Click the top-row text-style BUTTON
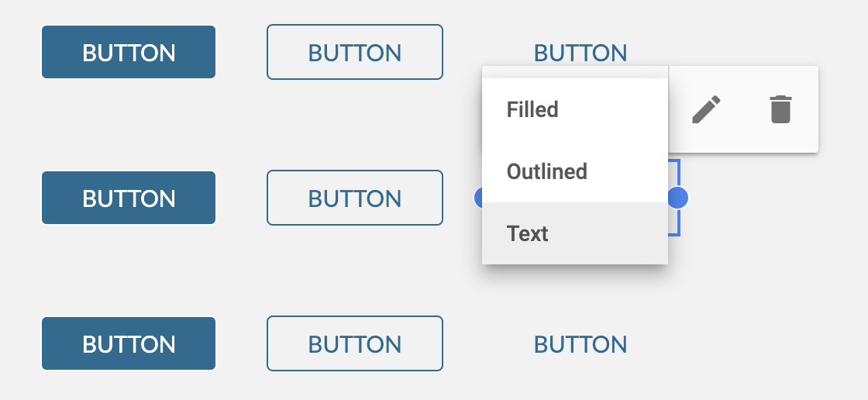 tap(580, 53)
